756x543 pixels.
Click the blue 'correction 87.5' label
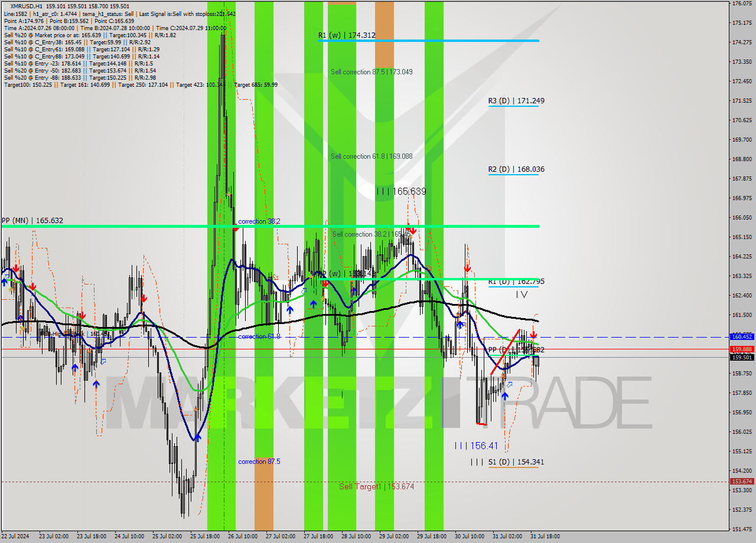coord(259,462)
